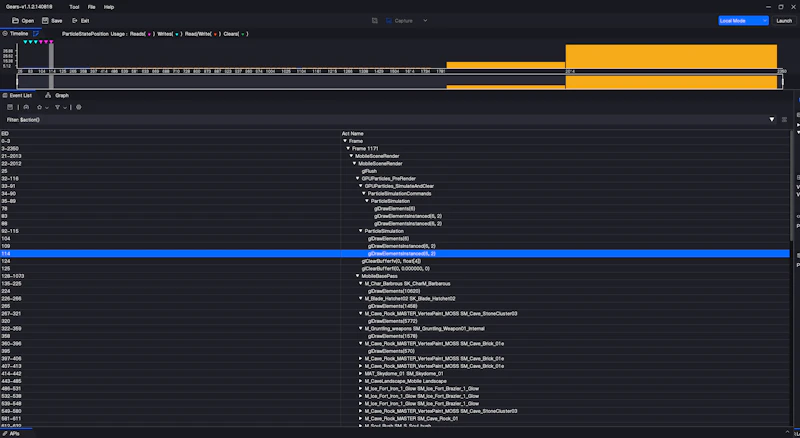This screenshot has height=438, width=800.
Task: Click the magenta marker above the gray selection bar
Action: tap(51, 42)
